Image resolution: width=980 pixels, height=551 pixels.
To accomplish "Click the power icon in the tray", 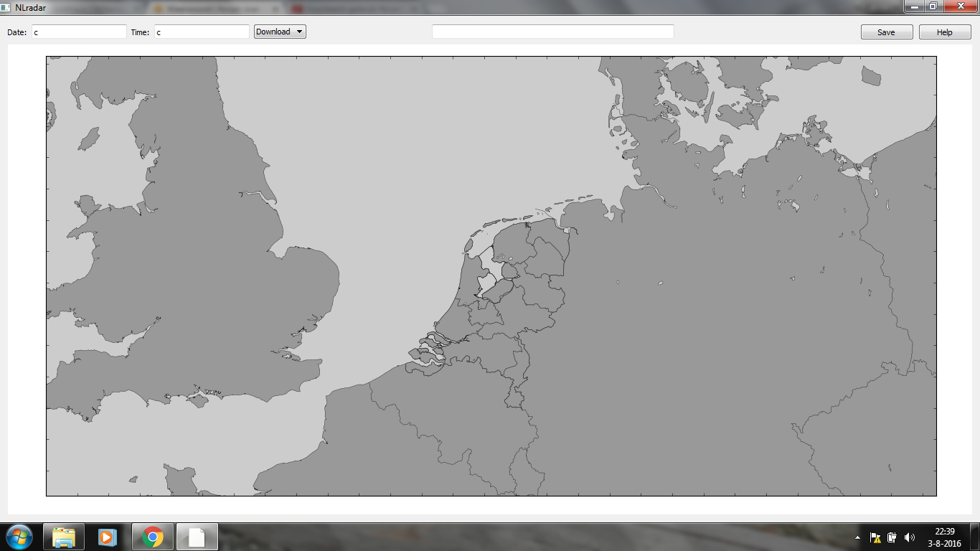I will tap(892, 537).
